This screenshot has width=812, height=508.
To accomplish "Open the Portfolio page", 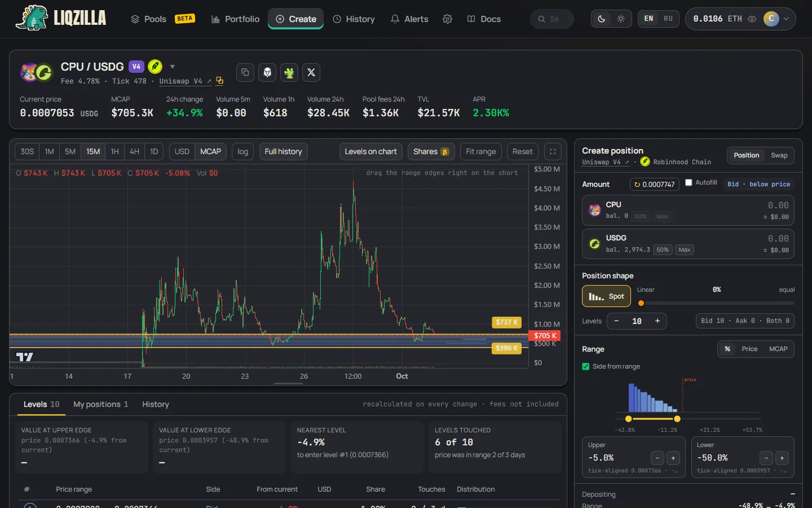I will [x=235, y=19].
